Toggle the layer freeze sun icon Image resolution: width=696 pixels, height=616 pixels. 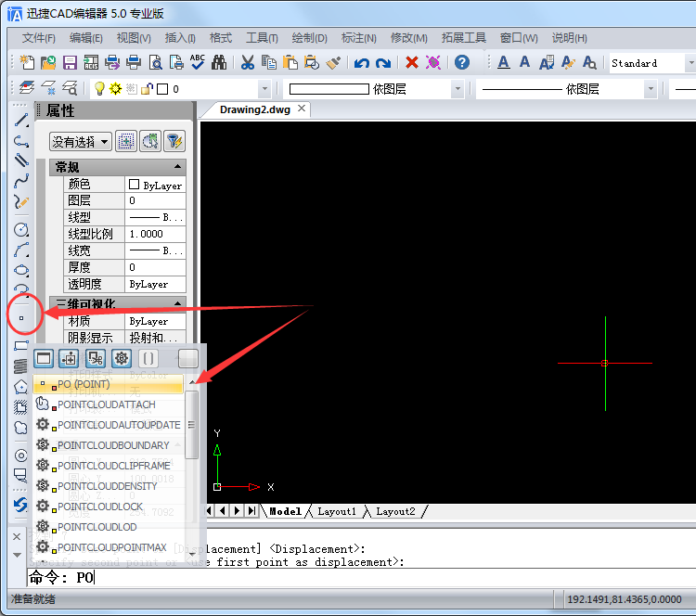pos(115,89)
